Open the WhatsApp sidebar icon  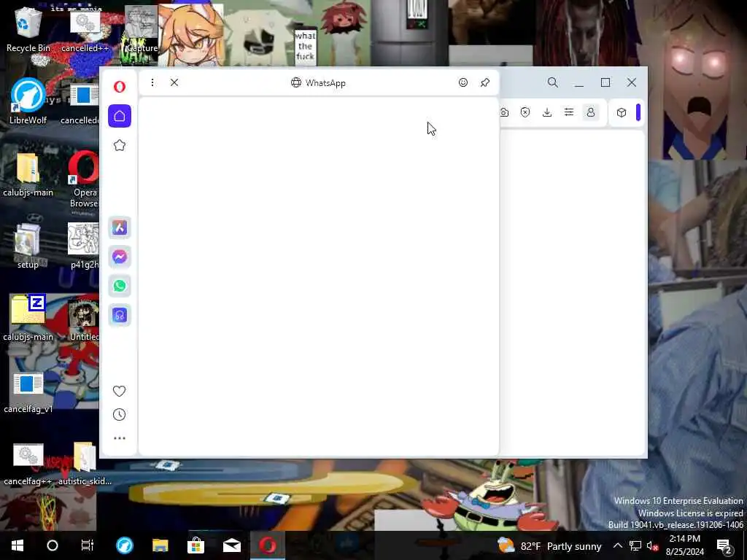click(x=120, y=286)
